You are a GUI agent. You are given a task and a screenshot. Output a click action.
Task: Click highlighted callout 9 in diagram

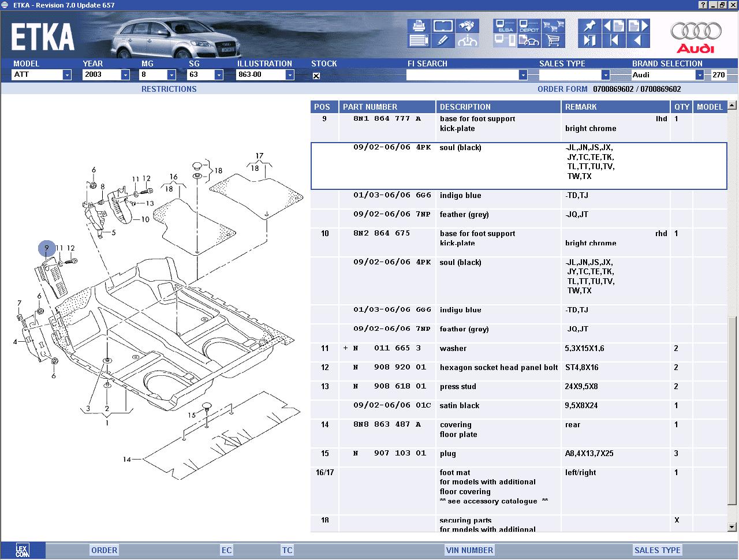(47, 249)
